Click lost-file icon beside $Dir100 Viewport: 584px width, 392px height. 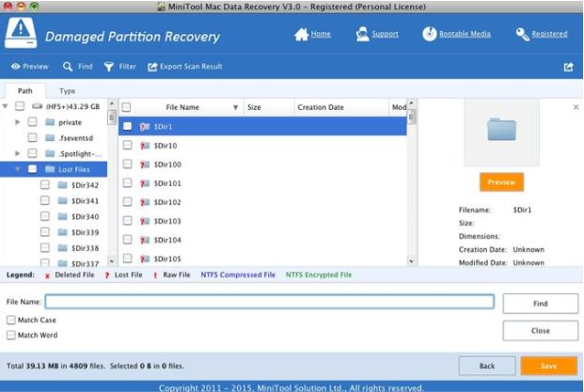pyautogui.click(x=145, y=165)
